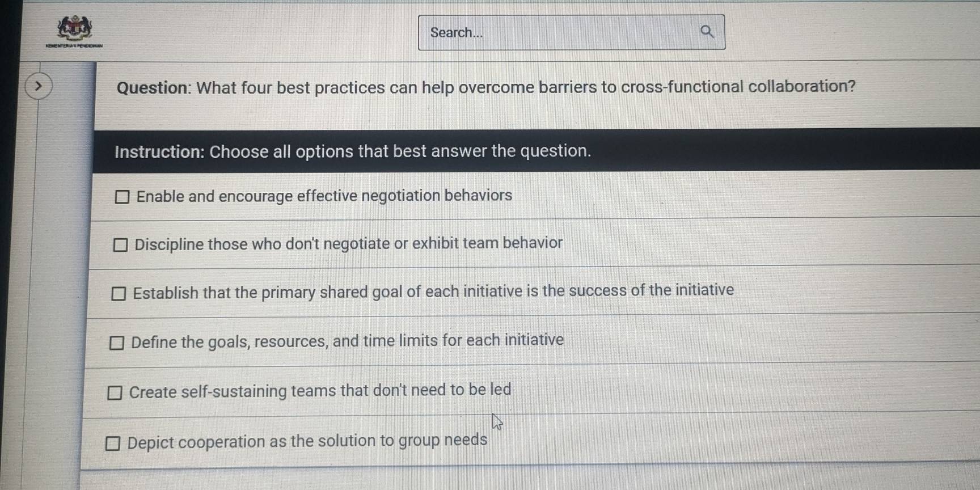Enable the 'Depict cooperation as the solution' checkbox

tap(113, 443)
